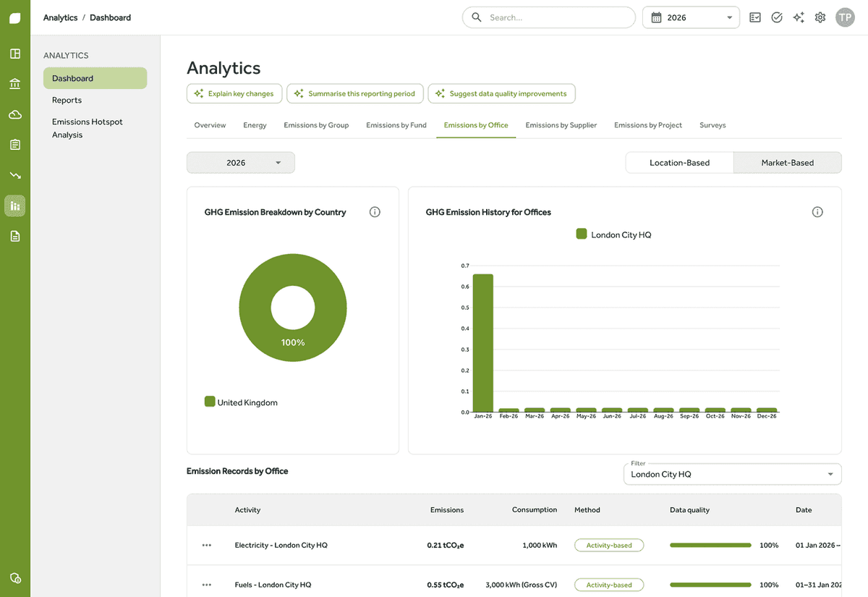Switch to the Emissions by Supplier tab

tap(561, 125)
